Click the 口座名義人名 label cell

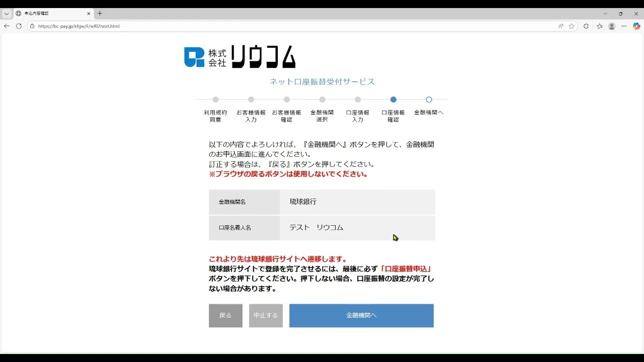click(x=244, y=228)
